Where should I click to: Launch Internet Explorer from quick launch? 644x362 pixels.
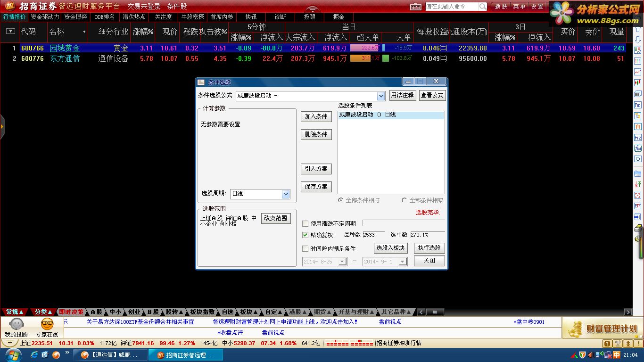pyautogui.click(x=34, y=355)
